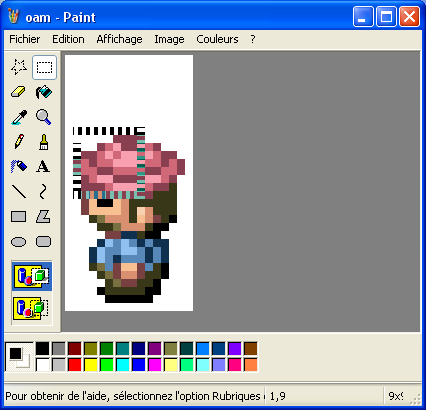The image size is (426, 410).
Task: Open the Couleurs menu
Action: pos(217,39)
